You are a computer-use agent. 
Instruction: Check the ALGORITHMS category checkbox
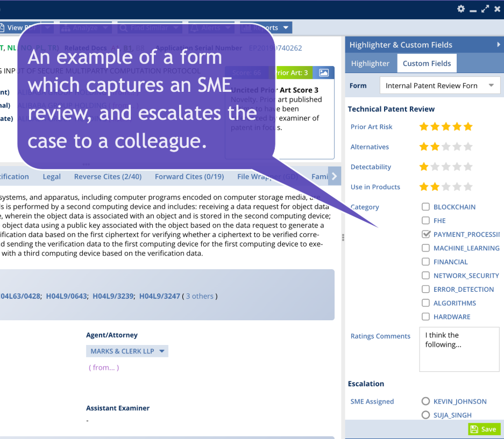(x=425, y=303)
